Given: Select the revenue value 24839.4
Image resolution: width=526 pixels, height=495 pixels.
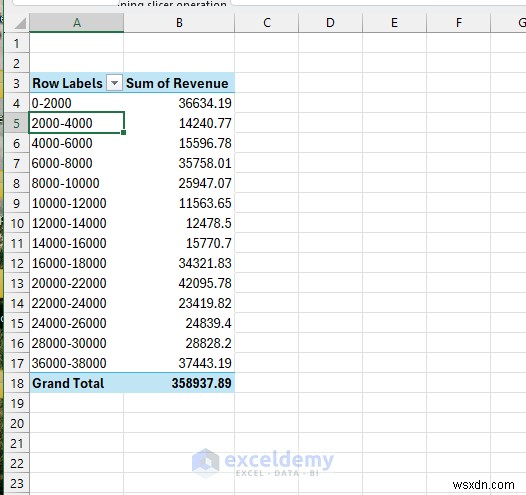Looking at the screenshot, I should pyautogui.click(x=179, y=323).
